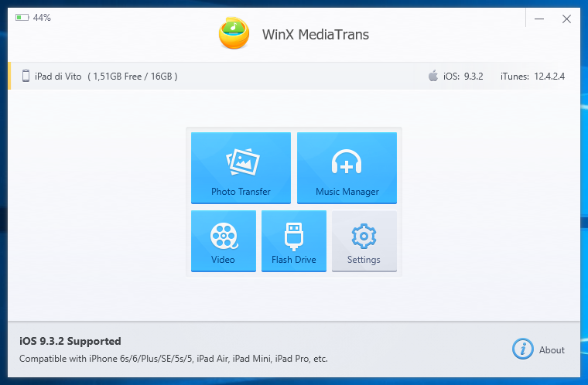The width and height of the screenshot is (588, 385).
Task: Click the Apple logo next to iOS version
Action: (433, 76)
